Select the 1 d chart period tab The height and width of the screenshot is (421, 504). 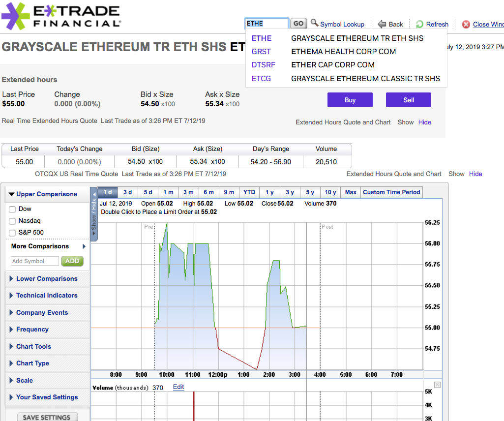pos(108,192)
